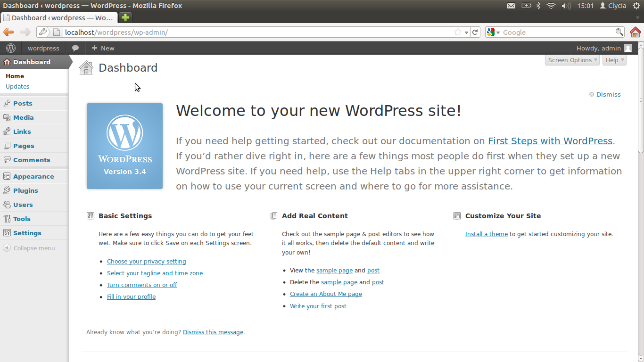Expand the Screen Options dropdown

pos(572,60)
